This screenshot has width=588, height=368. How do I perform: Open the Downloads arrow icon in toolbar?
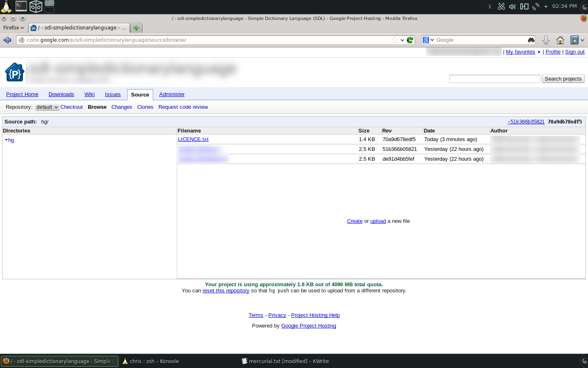tap(546, 40)
